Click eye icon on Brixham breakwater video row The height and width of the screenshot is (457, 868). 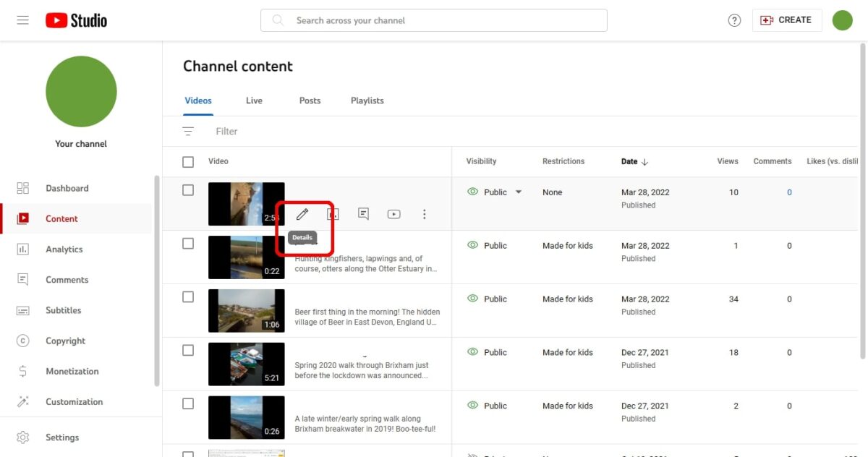pyautogui.click(x=473, y=406)
